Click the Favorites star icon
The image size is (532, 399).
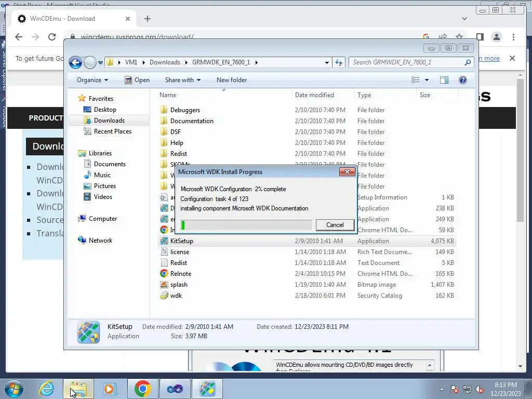point(82,98)
